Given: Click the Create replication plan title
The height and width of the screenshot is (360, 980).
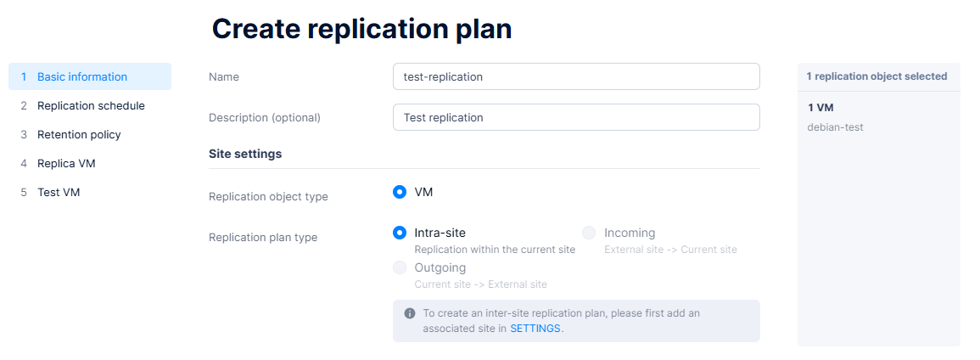Looking at the screenshot, I should point(361,29).
